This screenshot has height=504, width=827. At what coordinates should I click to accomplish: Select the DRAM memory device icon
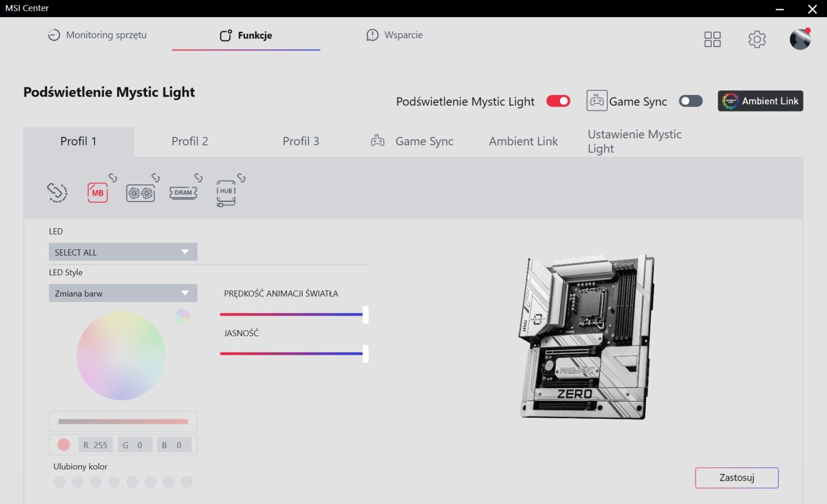(183, 193)
